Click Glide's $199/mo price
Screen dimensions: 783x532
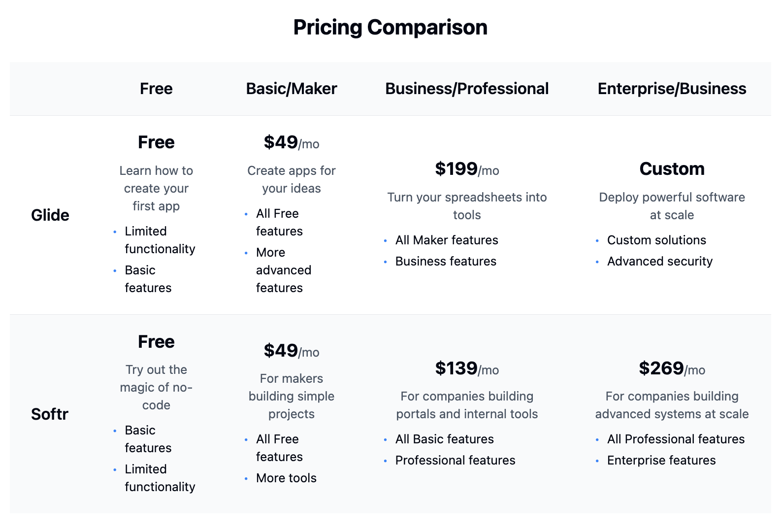466,169
